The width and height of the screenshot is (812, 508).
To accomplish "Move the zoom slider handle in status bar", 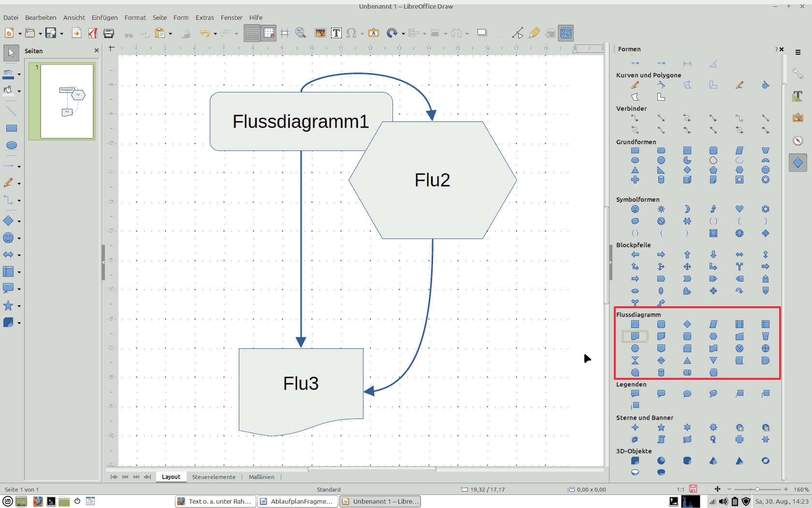I will point(757,489).
